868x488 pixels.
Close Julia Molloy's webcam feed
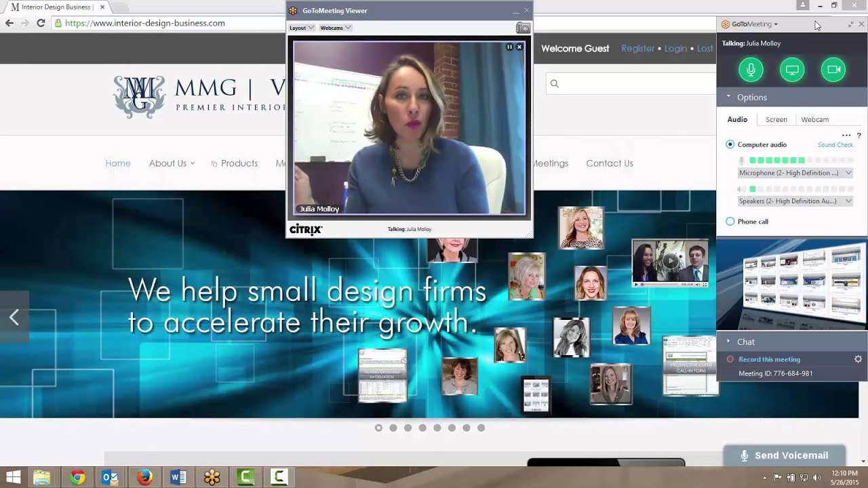(x=519, y=47)
